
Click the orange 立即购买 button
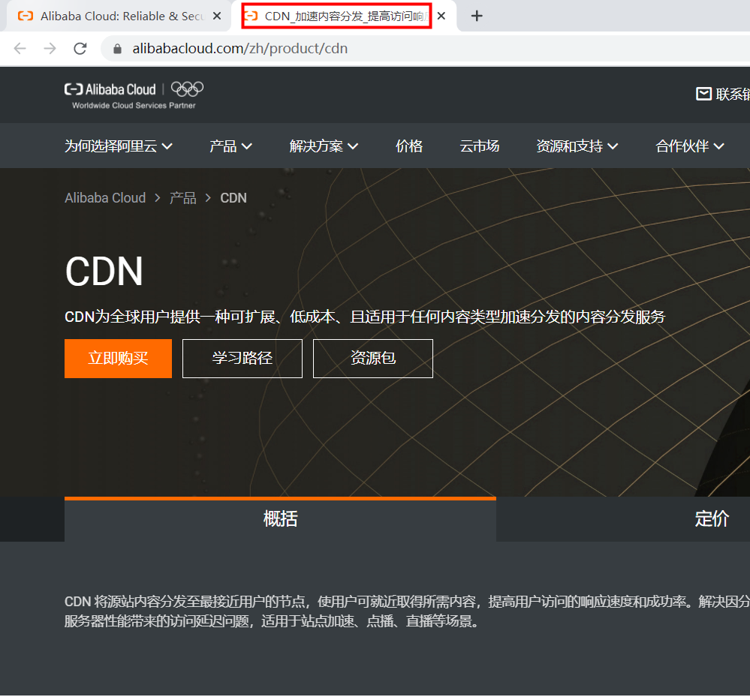(118, 359)
